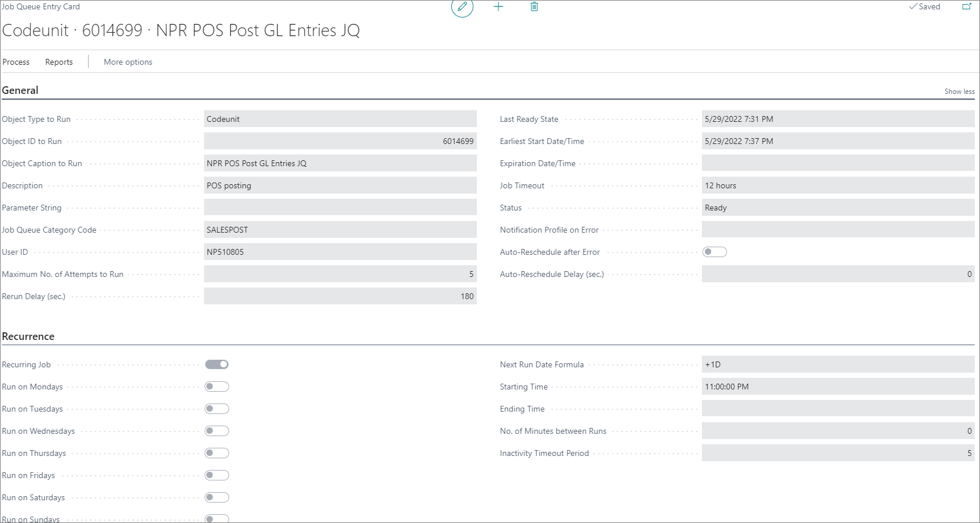Click the Notification Profile on Error field
The image size is (980, 523).
838,230
